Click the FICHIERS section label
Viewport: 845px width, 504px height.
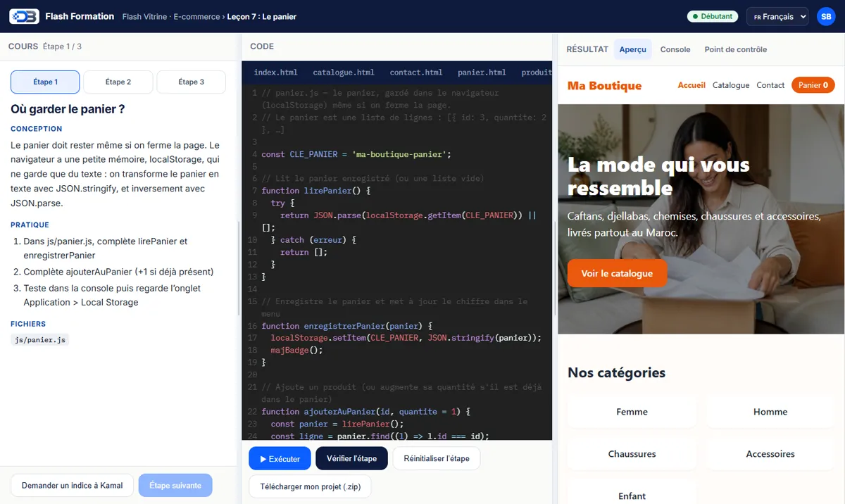pyautogui.click(x=28, y=325)
